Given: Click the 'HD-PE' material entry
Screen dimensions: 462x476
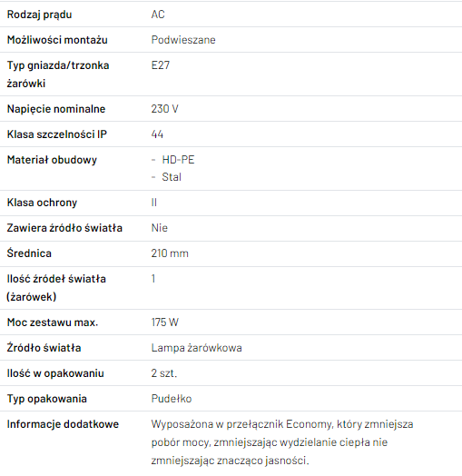Looking at the screenshot, I should [178, 160].
